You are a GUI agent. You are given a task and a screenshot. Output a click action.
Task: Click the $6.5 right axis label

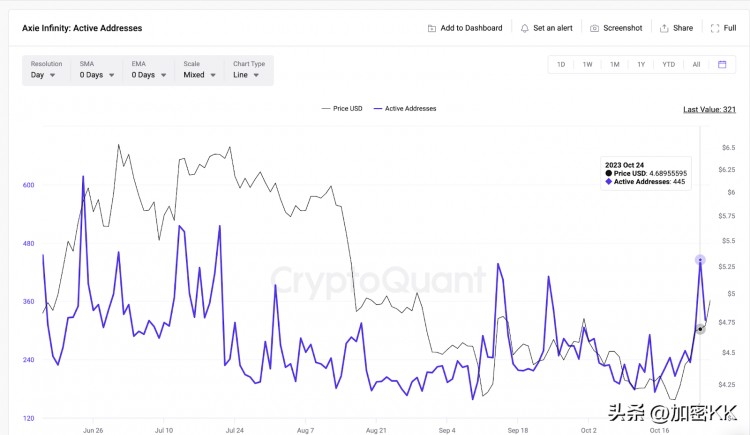[x=728, y=148]
